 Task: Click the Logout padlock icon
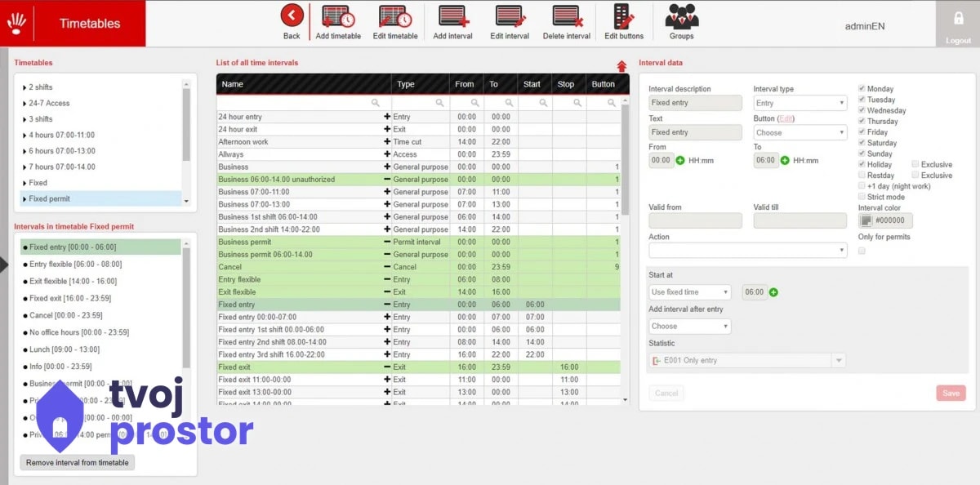[958, 18]
